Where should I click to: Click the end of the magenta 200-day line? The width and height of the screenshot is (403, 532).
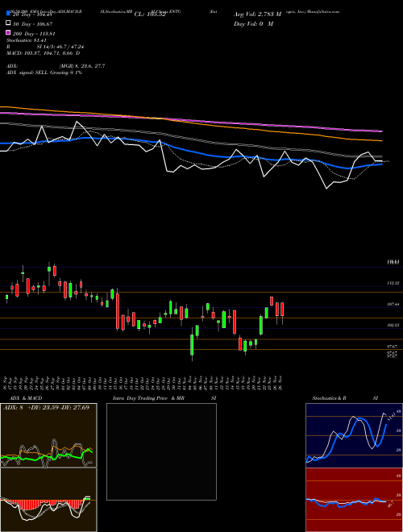381,131
